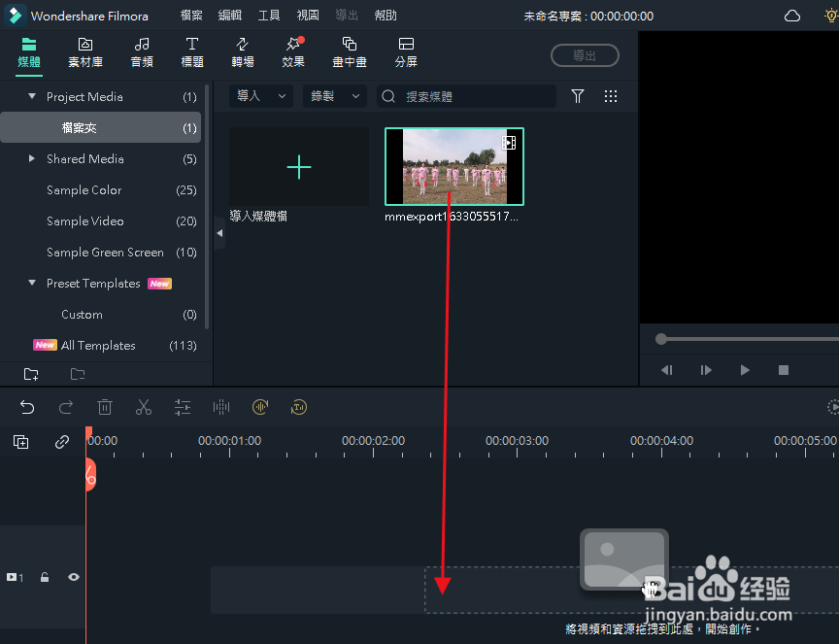Click the 導入媒體檔 import plus tile
This screenshot has width=839, height=644.
click(298, 166)
